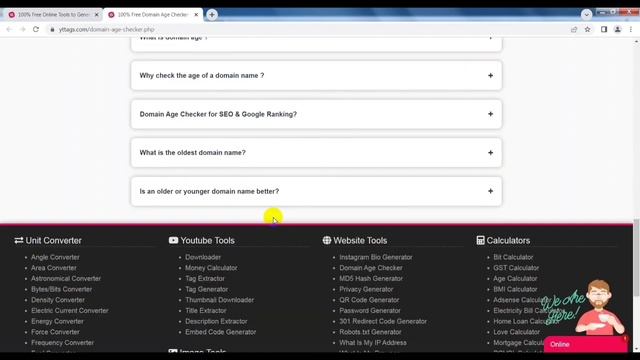
Task: Expand 'Why check the age of a domain name ?'
Action: (x=316, y=76)
